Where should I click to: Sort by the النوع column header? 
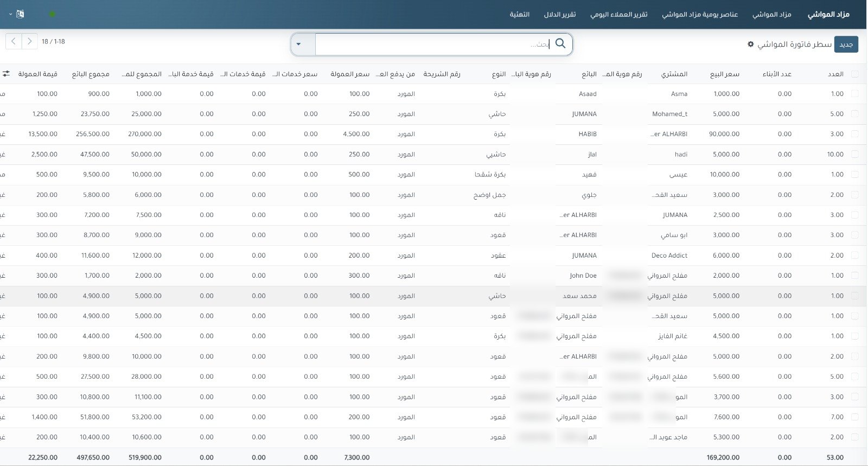pyautogui.click(x=499, y=74)
